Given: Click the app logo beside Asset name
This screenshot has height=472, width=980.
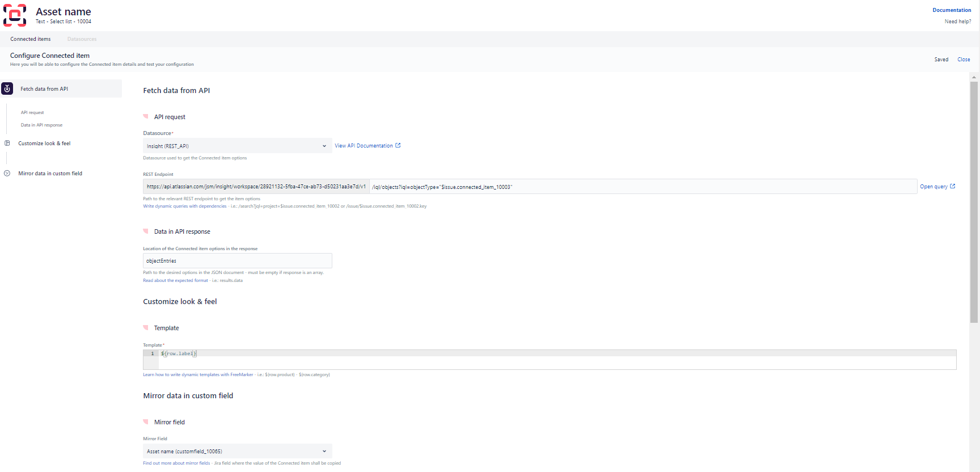Looking at the screenshot, I should [15, 15].
